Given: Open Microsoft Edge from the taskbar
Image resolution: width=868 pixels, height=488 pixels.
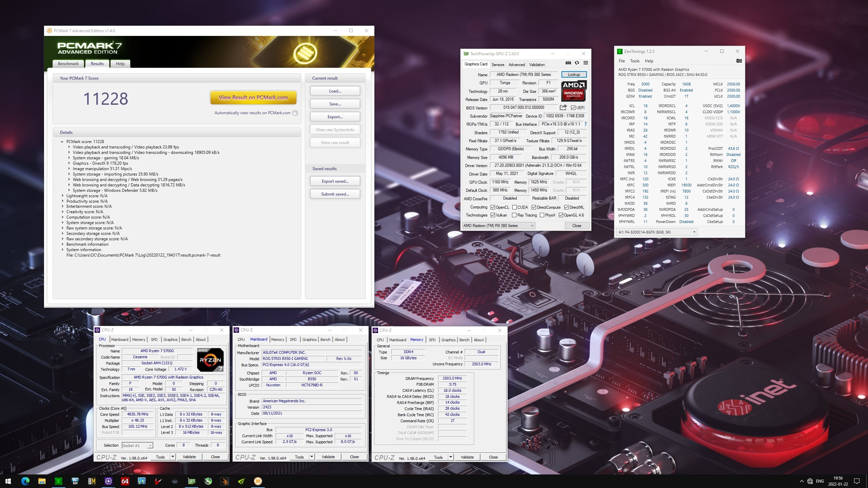Looking at the screenshot, I should (x=25, y=481).
